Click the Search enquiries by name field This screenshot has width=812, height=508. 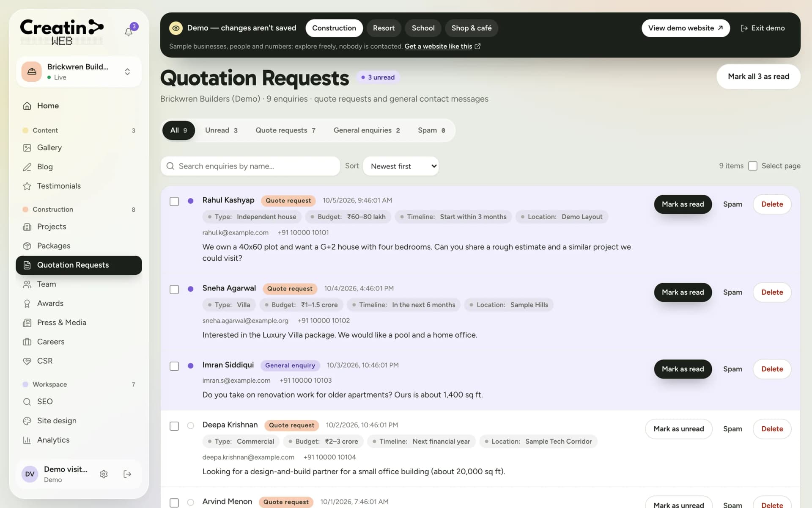pos(250,166)
